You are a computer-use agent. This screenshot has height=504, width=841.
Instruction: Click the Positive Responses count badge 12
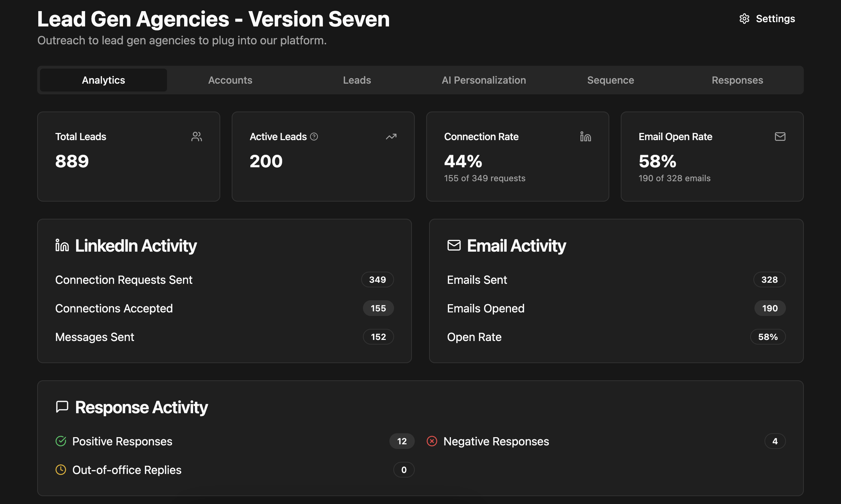(x=402, y=441)
